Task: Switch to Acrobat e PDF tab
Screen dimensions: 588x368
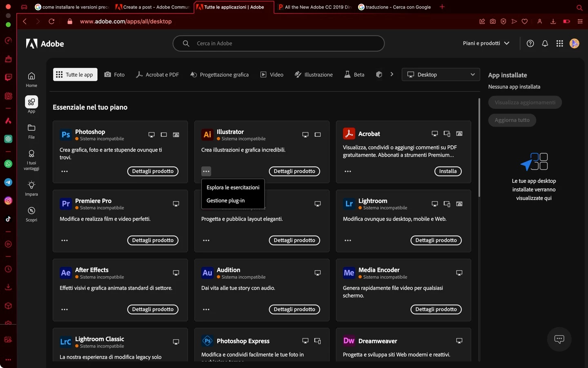Action: [157, 74]
